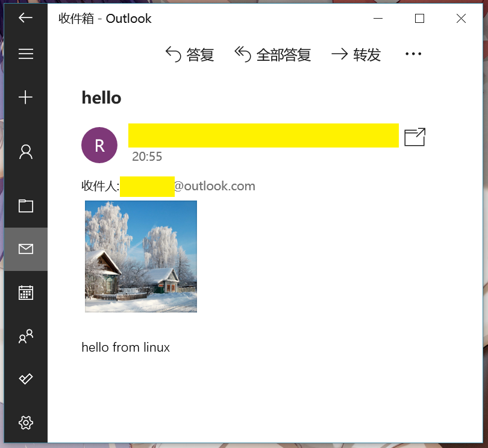Click the sender avatar with letter R
The image size is (488, 448).
click(99, 145)
